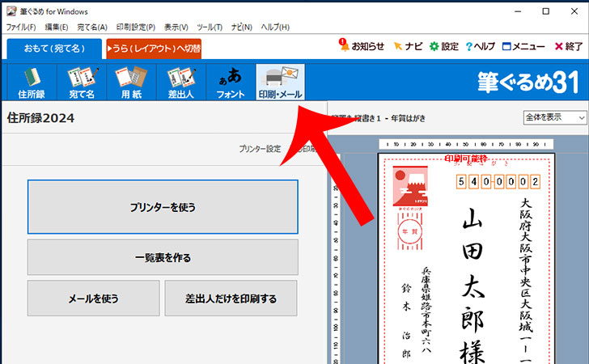Open the ナビ(N) menu
This screenshot has height=364, width=589.
pos(242,27)
